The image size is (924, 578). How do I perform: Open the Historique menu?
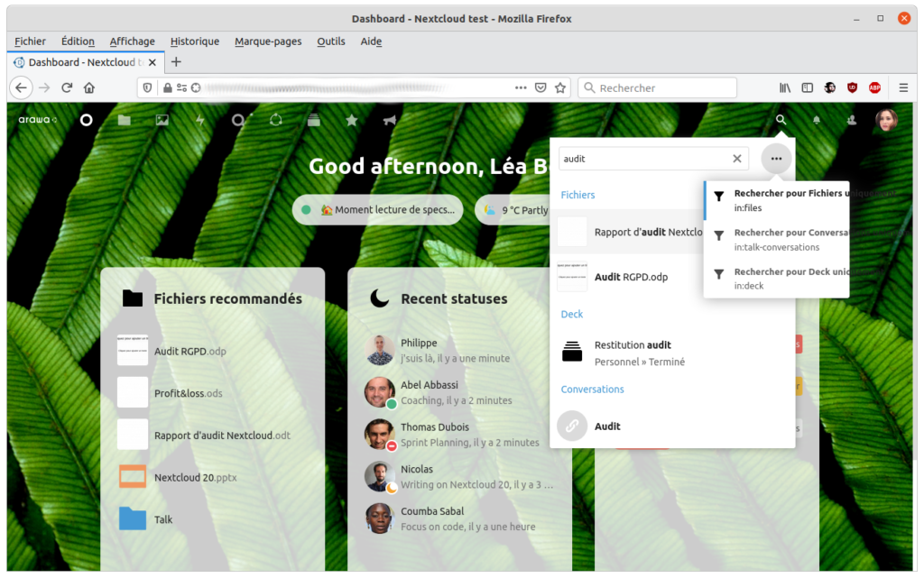point(195,41)
